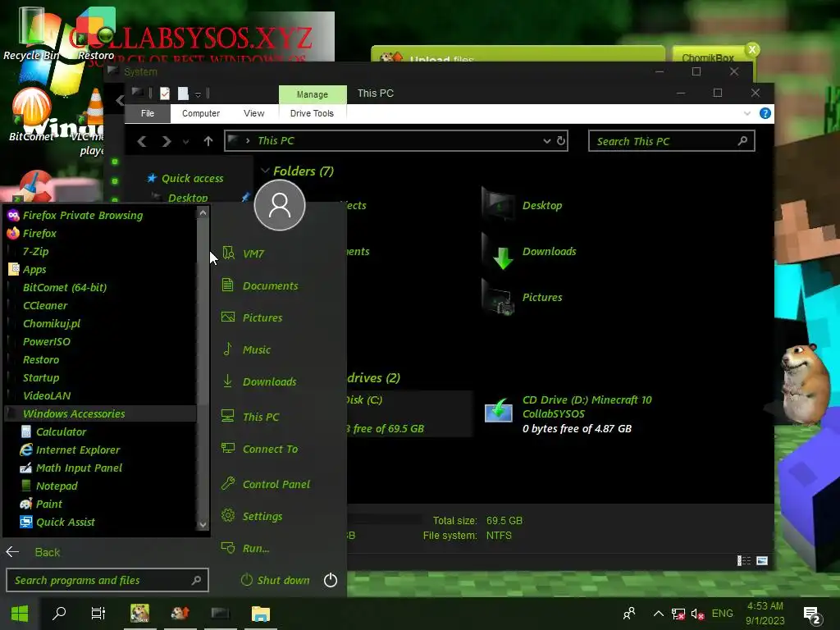The width and height of the screenshot is (840, 630).
Task: Open Explorer help question mark
Action: click(765, 113)
